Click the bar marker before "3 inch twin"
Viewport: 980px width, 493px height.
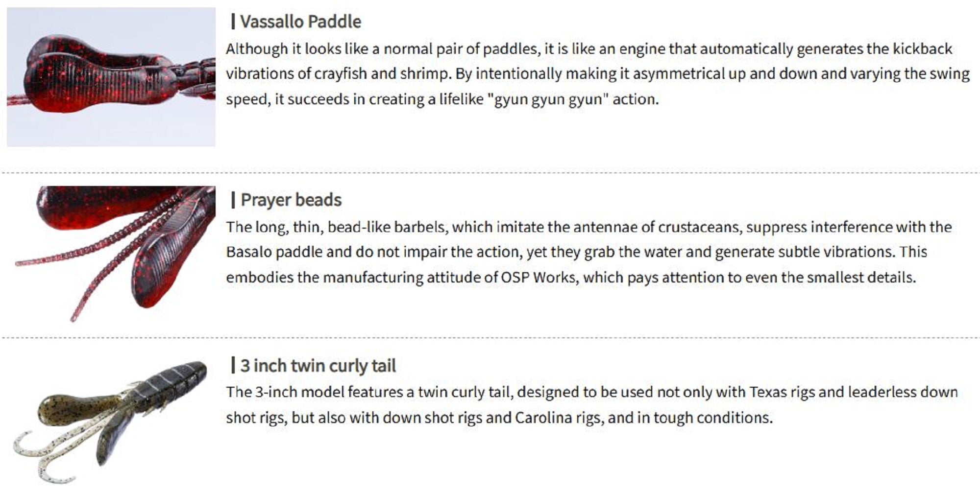pos(233,365)
